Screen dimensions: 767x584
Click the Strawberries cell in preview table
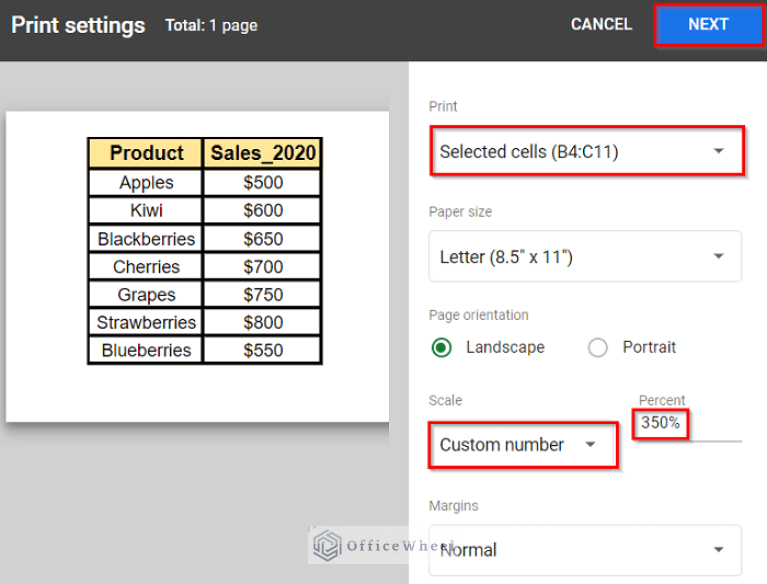pos(146,323)
